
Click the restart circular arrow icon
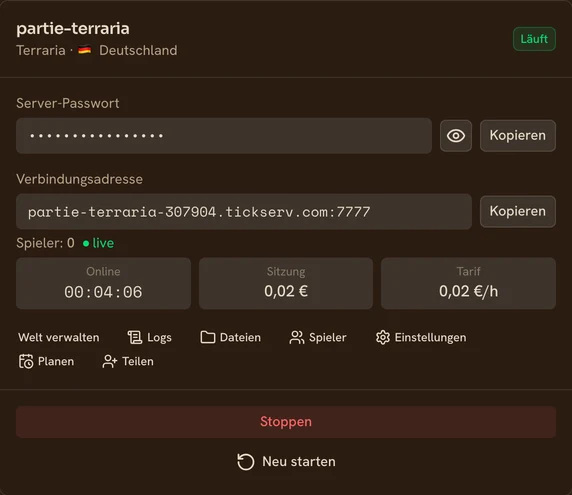coord(246,462)
